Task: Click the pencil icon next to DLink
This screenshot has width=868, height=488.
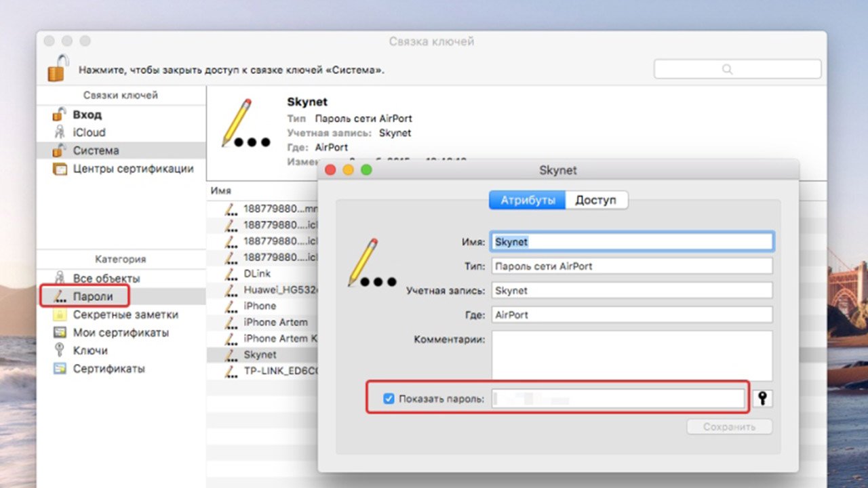Action: (231, 273)
